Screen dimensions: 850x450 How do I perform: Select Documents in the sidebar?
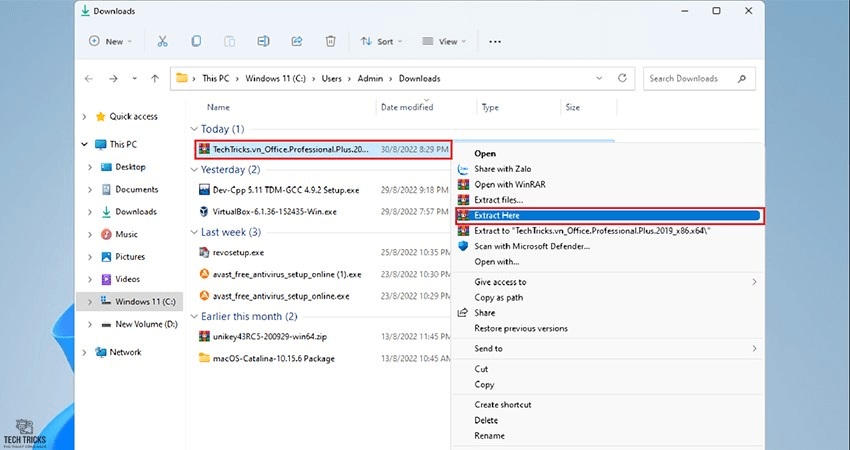(x=137, y=189)
